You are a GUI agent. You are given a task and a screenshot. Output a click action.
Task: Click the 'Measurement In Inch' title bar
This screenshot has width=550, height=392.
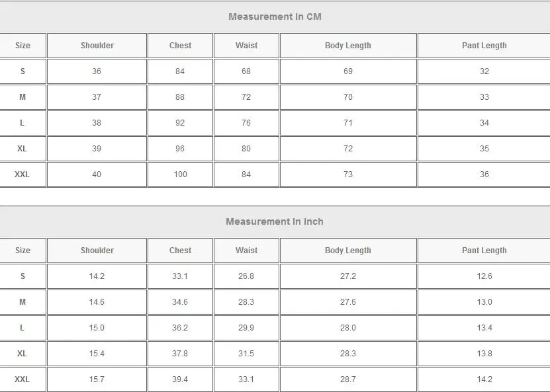[x=275, y=221]
